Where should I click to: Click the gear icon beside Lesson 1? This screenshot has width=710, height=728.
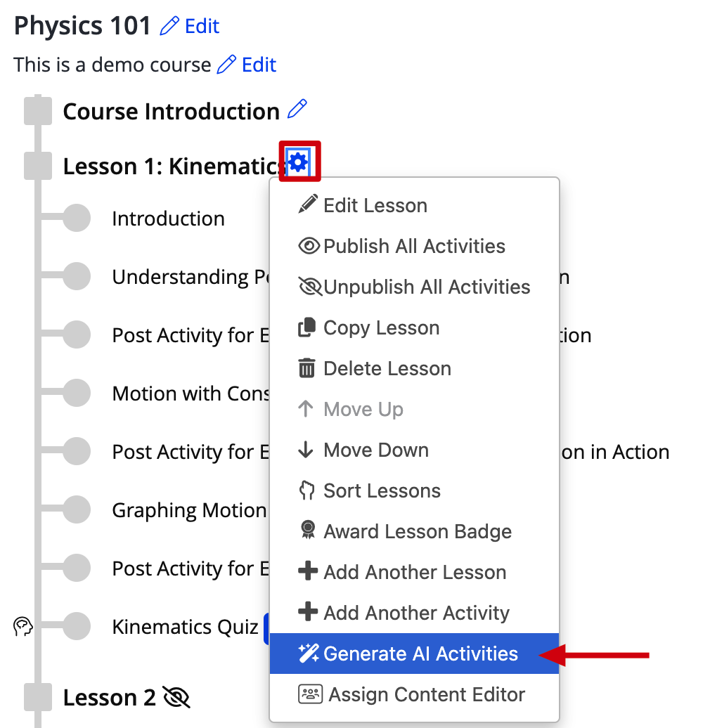298,162
